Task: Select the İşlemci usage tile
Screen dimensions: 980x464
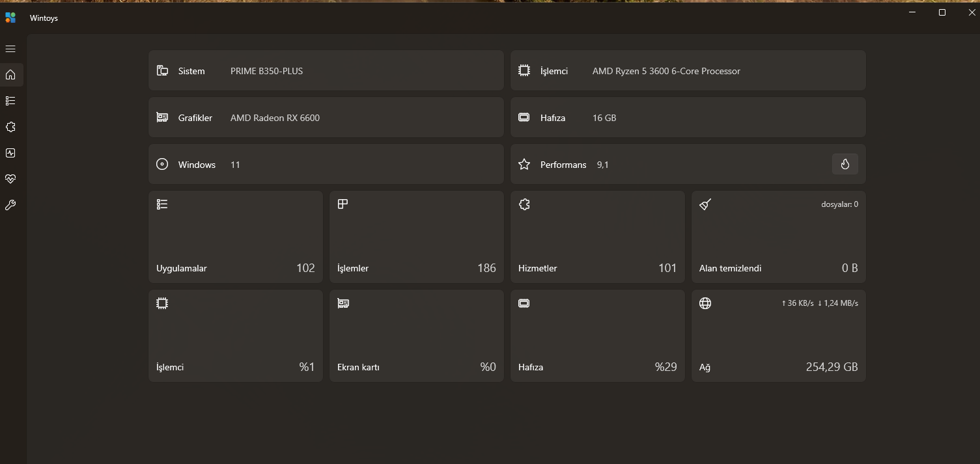Action: tap(236, 336)
